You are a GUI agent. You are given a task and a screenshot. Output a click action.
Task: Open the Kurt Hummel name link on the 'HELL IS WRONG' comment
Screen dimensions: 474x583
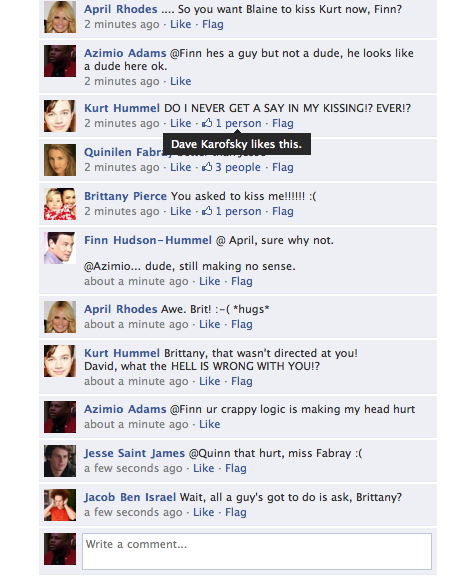click(122, 353)
